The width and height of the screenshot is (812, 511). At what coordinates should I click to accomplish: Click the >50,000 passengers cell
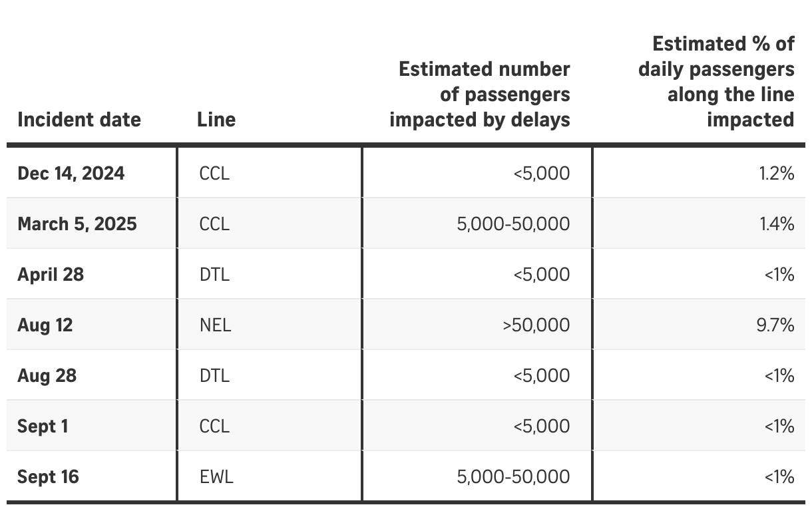[536, 325]
